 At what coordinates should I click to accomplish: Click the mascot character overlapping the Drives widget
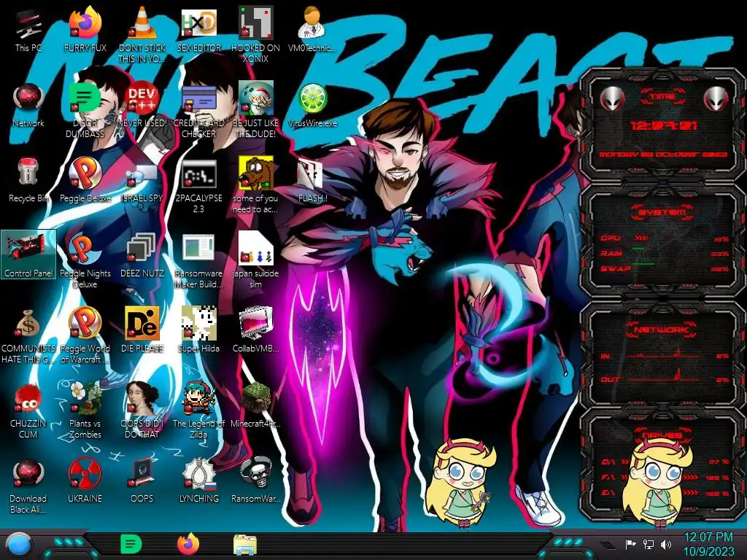point(658,483)
